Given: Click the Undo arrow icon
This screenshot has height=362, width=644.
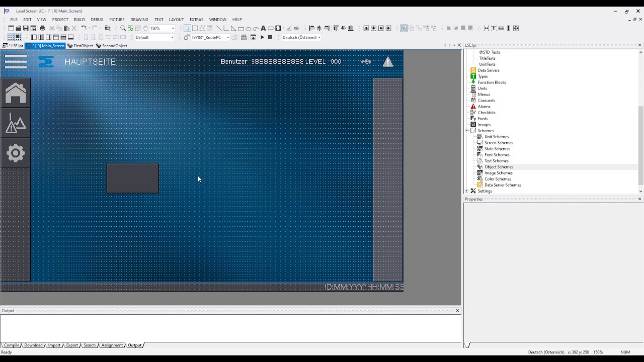Looking at the screenshot, I should tap(84, 28).
